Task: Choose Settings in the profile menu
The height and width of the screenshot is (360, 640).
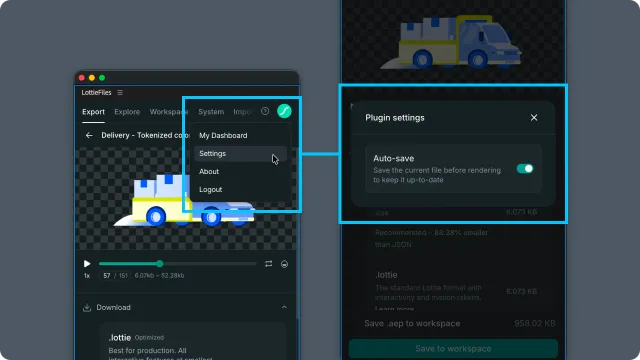Action: point(240,153)
